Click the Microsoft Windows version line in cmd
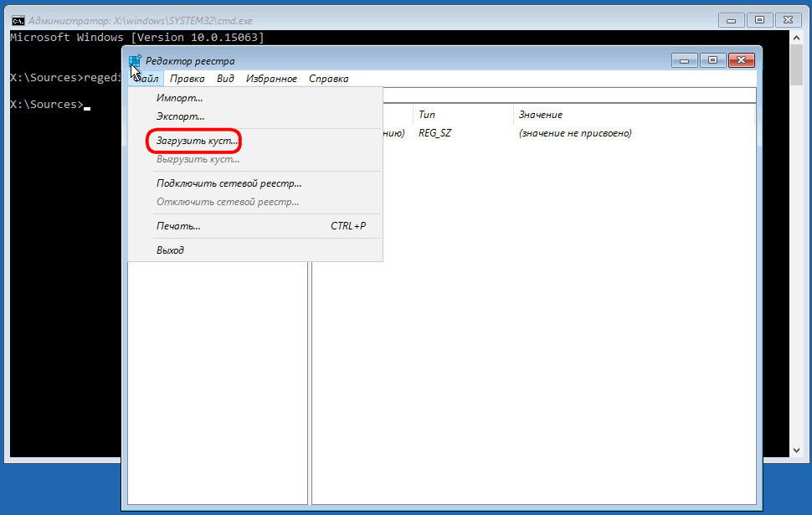The height and width of the screenshot is (515, 812). click(137, 38)
